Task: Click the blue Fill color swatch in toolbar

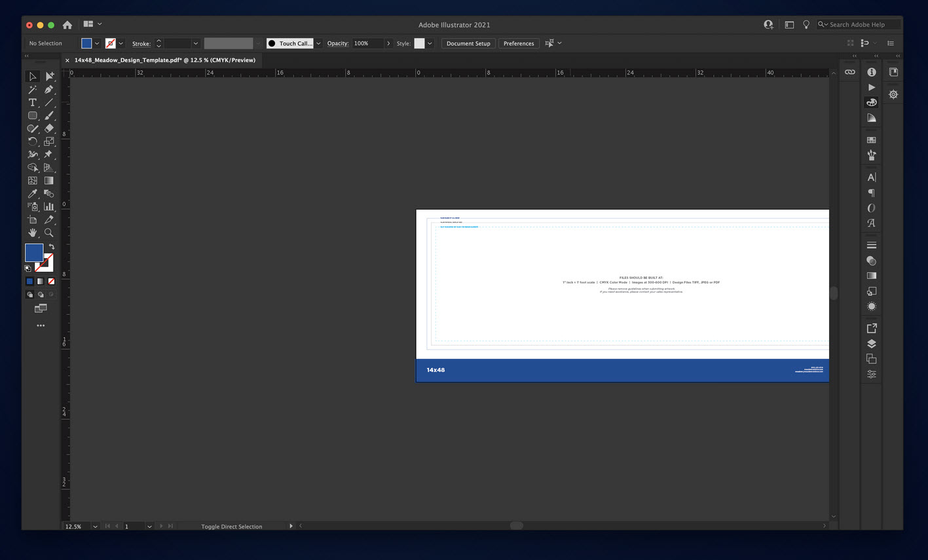Action: pyautogui.click(x=33, y=252)
